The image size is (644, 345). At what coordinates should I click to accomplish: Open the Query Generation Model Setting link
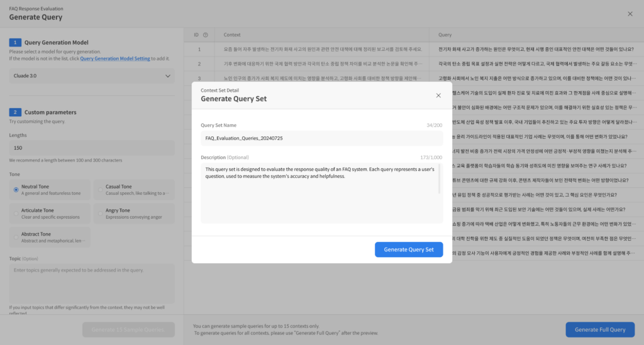[x=115, y=58]
